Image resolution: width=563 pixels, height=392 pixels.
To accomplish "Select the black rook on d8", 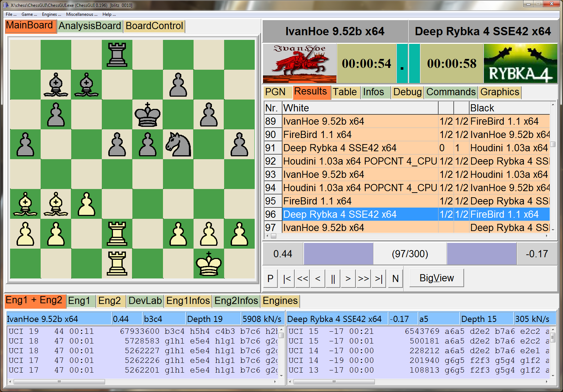I will click(x=117, y=55).
